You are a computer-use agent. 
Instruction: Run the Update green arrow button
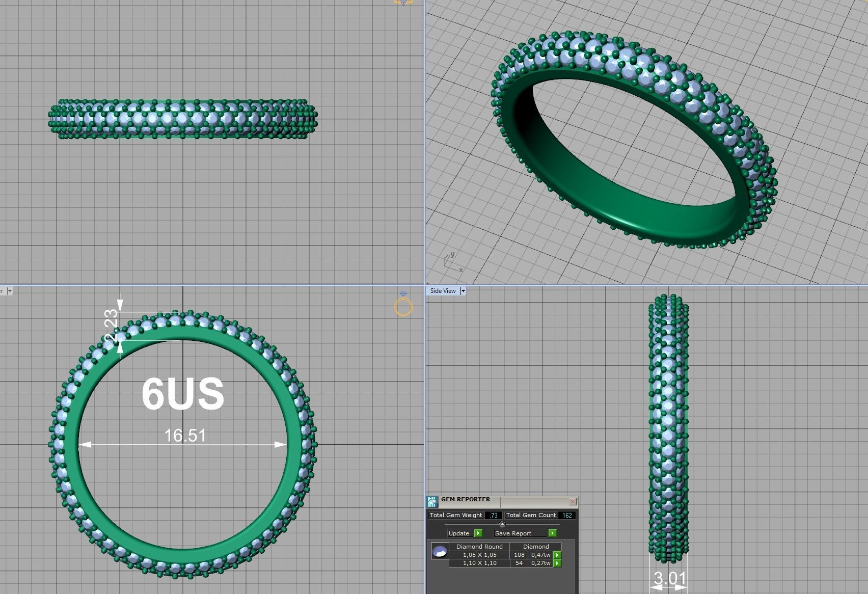tap(478, 533)
